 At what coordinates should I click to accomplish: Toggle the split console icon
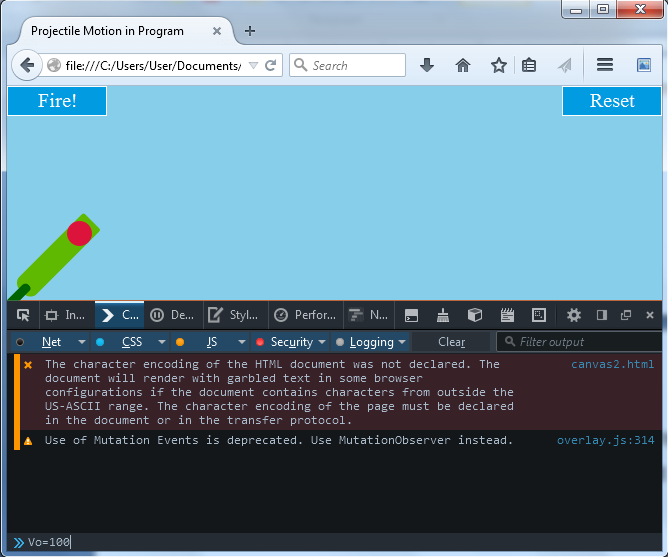411,315
